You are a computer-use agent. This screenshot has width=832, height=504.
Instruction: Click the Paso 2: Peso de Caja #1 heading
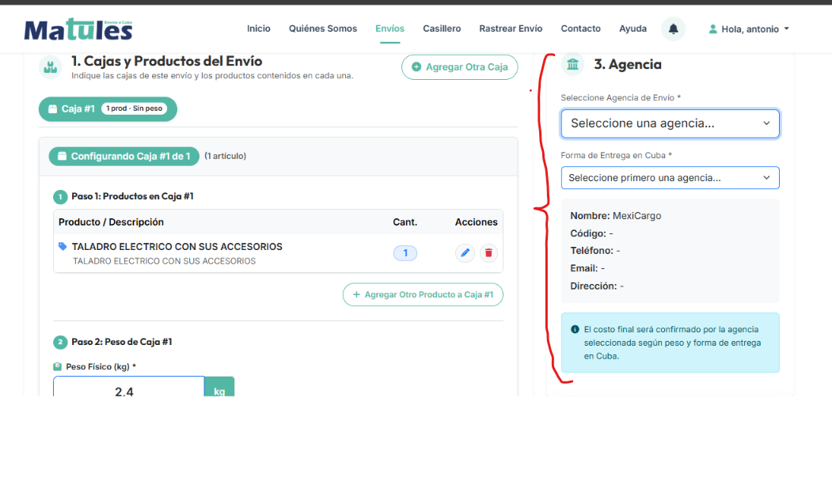(122, 342)
